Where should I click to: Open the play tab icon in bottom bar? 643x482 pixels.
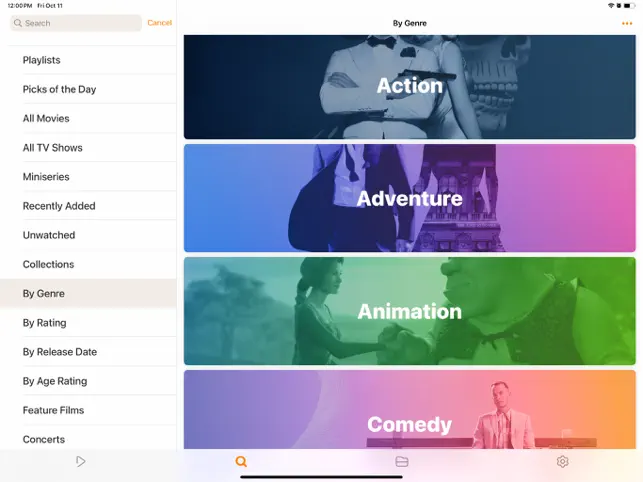[x=81, y=461]
